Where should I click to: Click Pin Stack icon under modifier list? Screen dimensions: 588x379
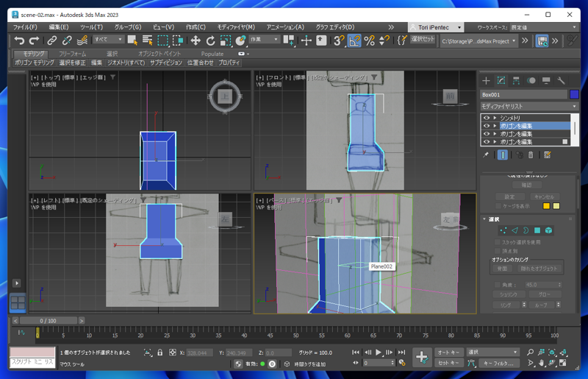click(486, 155)
